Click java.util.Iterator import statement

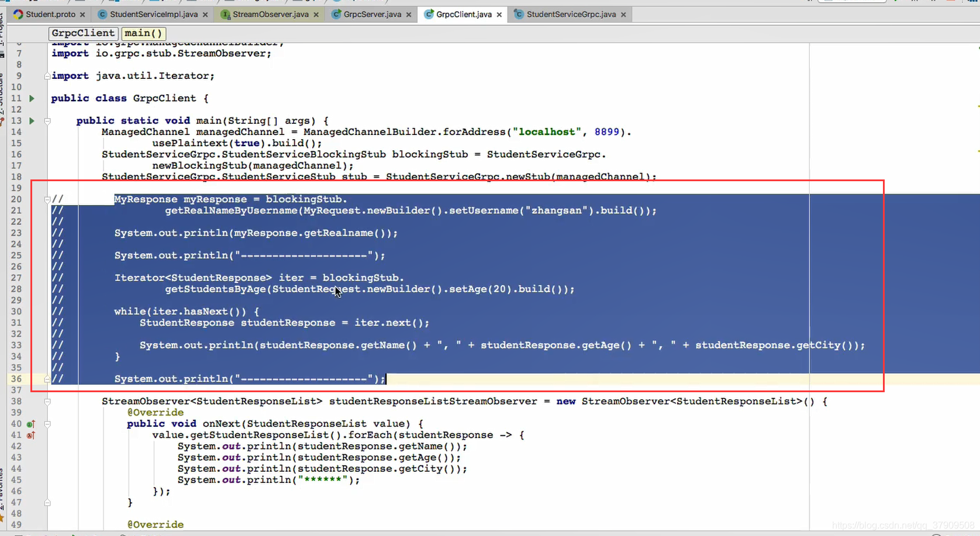133,76
